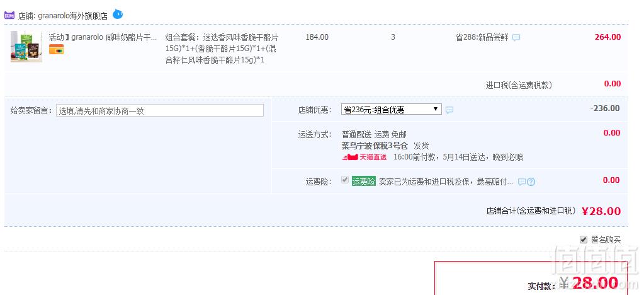Image resolution: width=644 pixels, height=295 pixels.
Task: Open the comment bubble in the 运费险 row
Action: coord(521,182)
